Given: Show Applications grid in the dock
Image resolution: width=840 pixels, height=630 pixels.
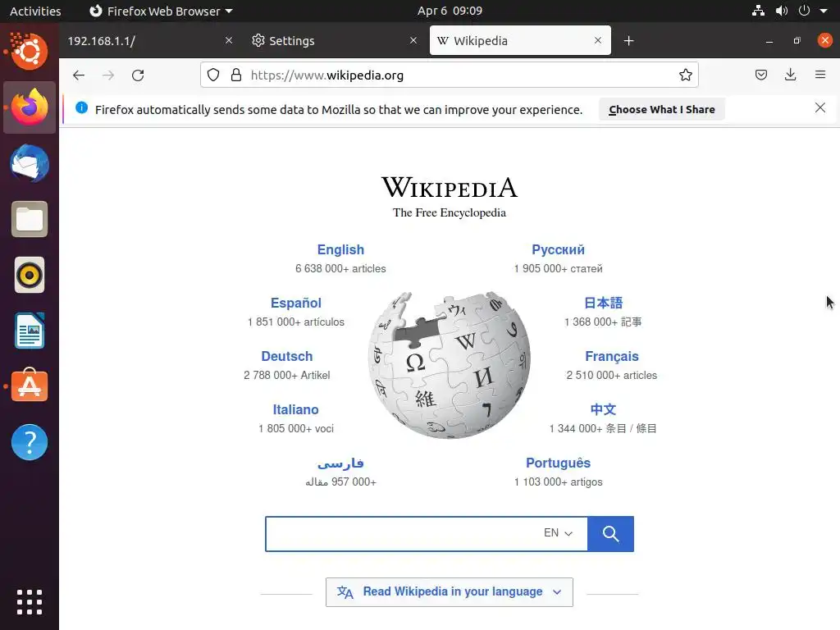Looking at the screenshot, I should [x=30, y=602].
